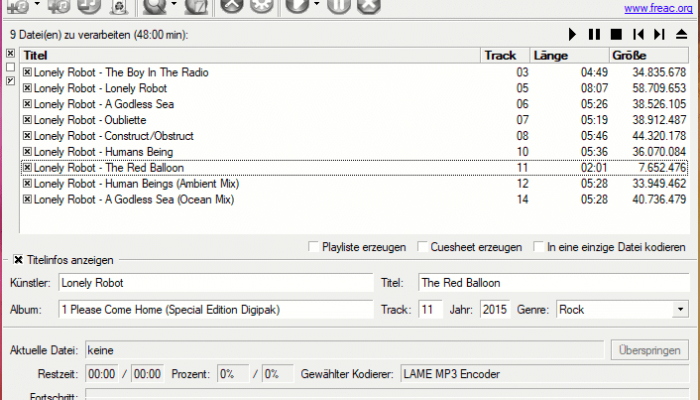This screenshot has width=700, height=400.
Task: Select row Lonely Robot - Humans Being
Action: tap(354, 152)
